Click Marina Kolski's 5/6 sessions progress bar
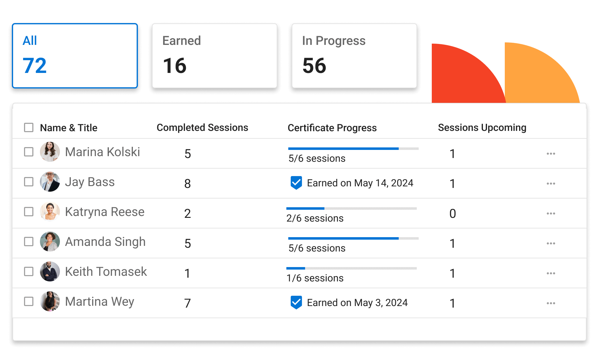This screenshot has width=599, height=364. tap(353, 149)
